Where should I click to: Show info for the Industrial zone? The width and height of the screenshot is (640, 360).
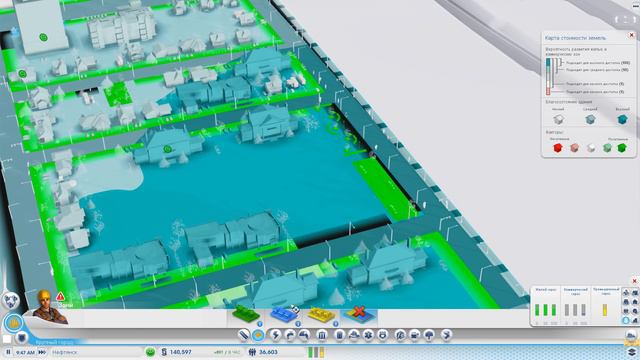point(335,324)
